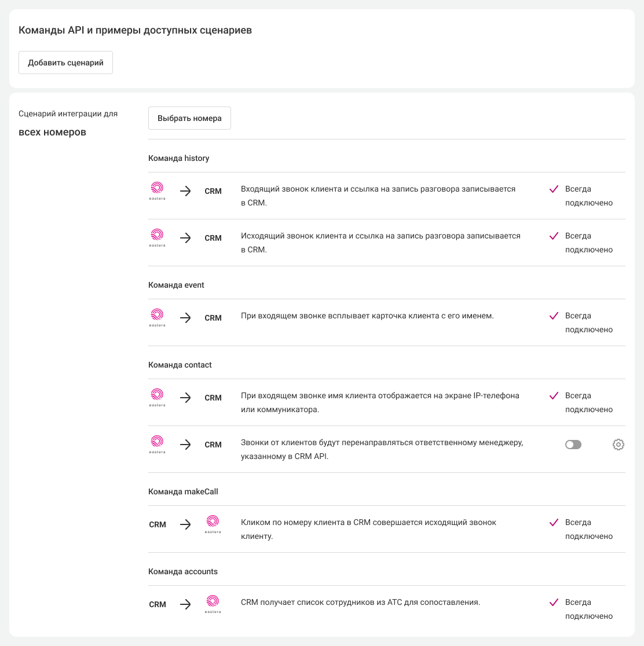
Task: Click the 'Команда history' section heading
Action: pyautogui.click(x=178, y=158)
